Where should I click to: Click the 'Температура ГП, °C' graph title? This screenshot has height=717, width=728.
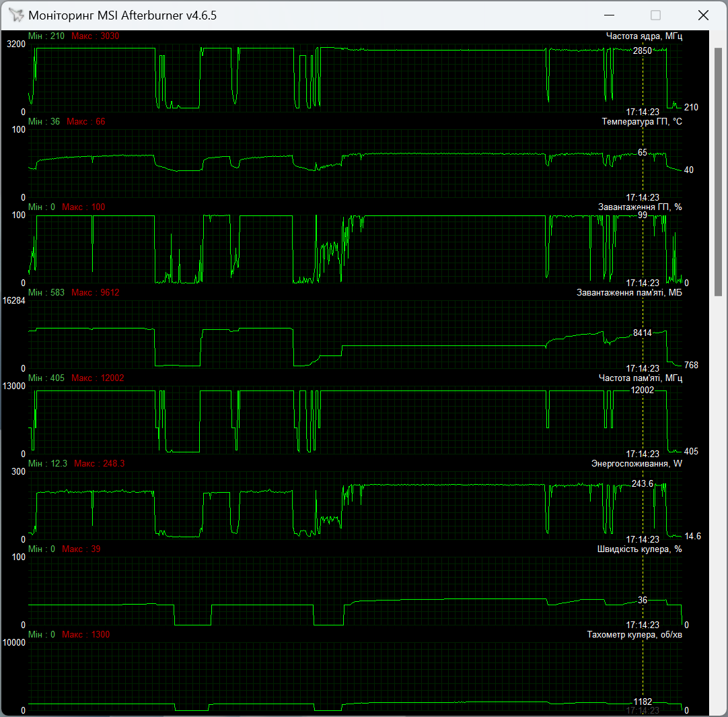[x=642, y=122]
